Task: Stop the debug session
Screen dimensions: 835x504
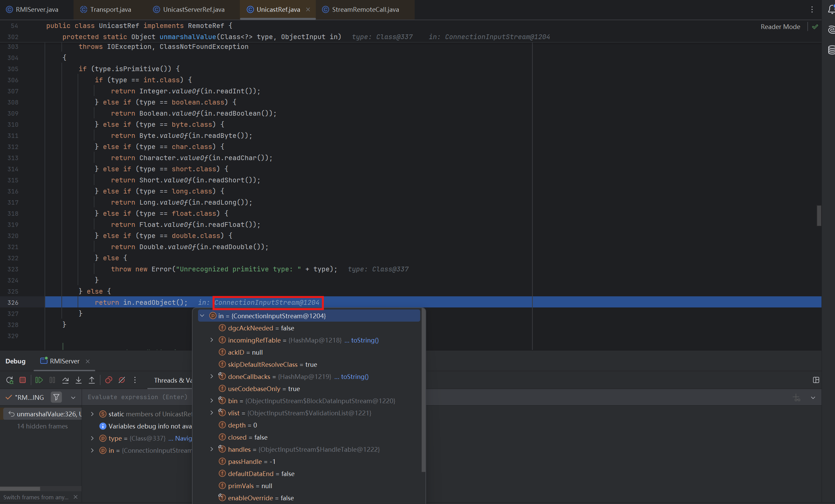Action: click(x=23, y=380)
